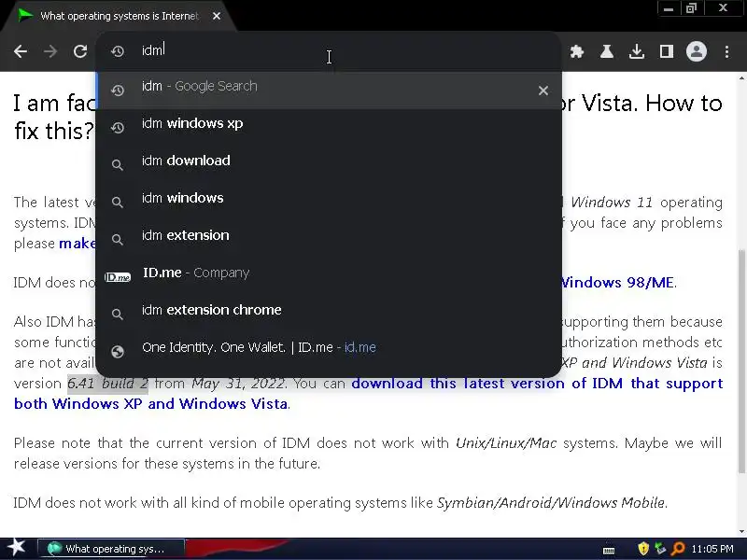
Task: Choose suggestion 'idm extension chrome'
Action: (329, 314)
